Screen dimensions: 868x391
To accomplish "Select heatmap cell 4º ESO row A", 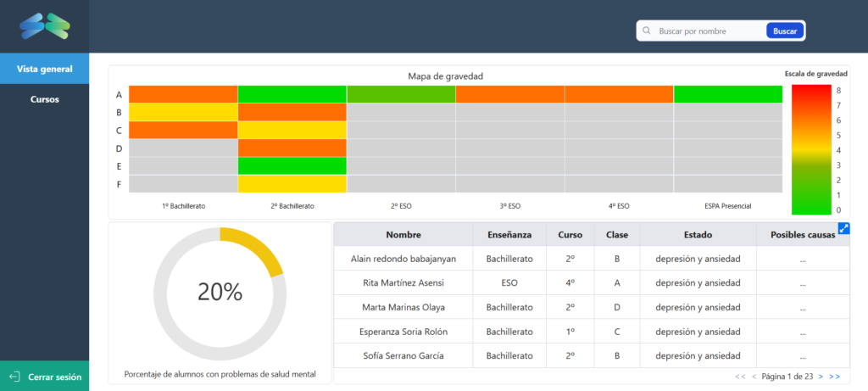I will pos(619,94).
